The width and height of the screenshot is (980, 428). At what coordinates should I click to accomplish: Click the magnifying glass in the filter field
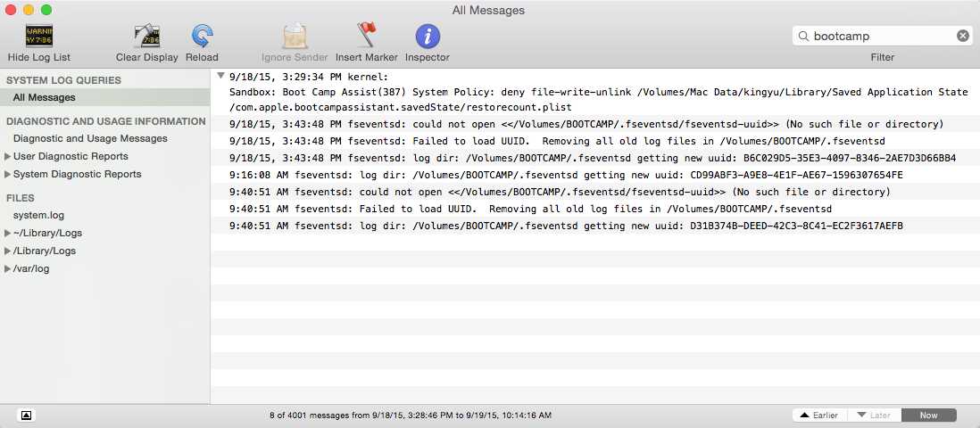804,37
